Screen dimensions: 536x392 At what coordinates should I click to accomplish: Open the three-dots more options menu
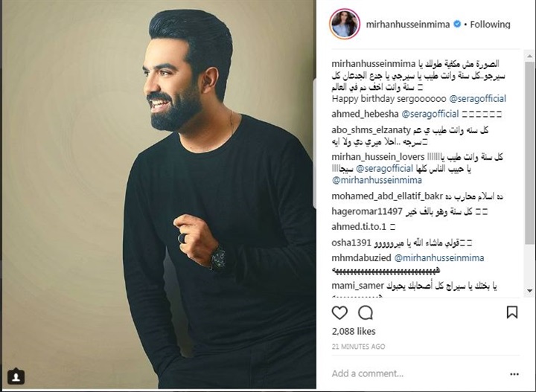click(514, 374)
